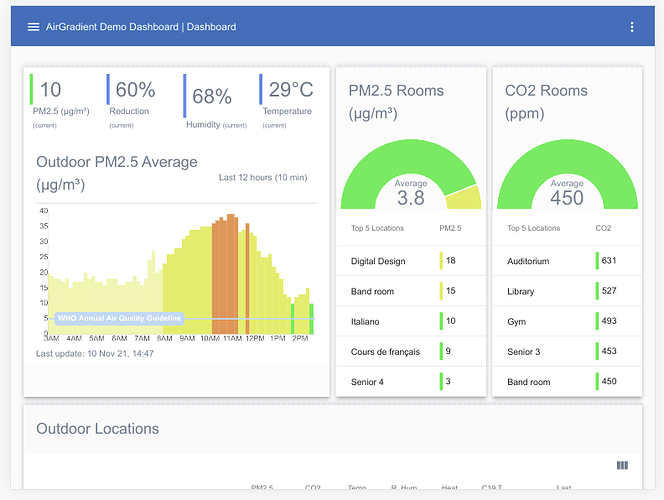The width and height of the screenshot is (664, 500).
Task: Click the Last update timestamp text
Action: tap(95, 354)
